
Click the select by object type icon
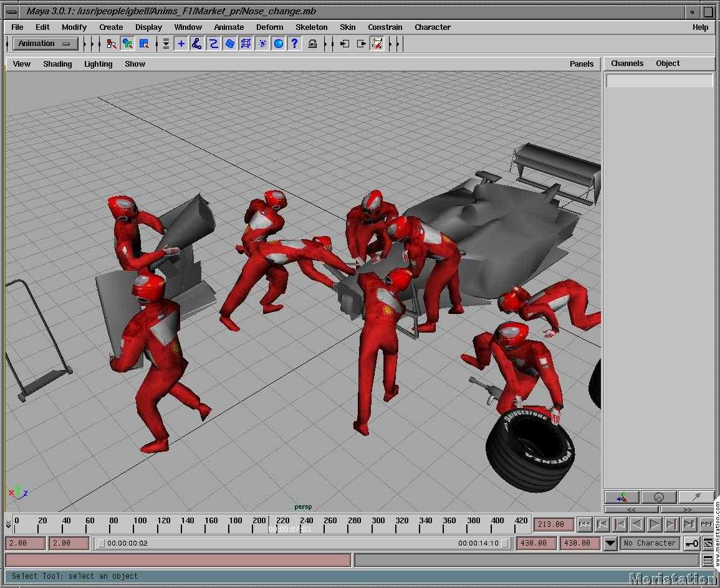point(128,44)
